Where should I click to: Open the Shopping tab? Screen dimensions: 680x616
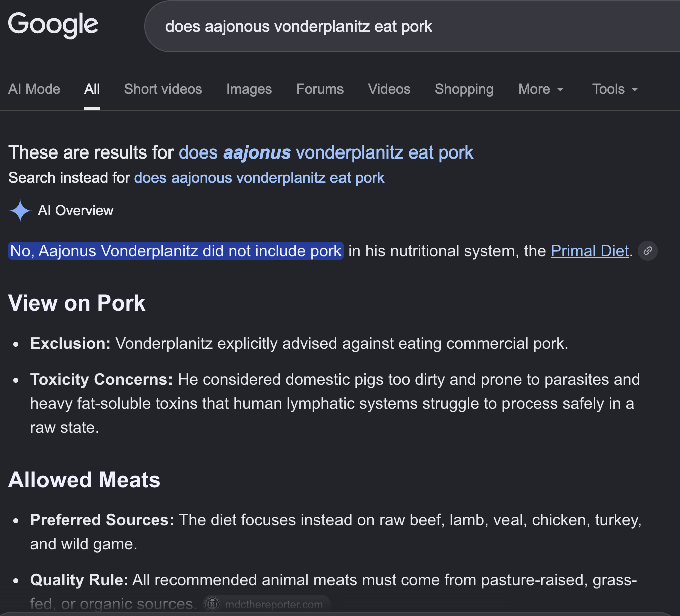(464, 89)
